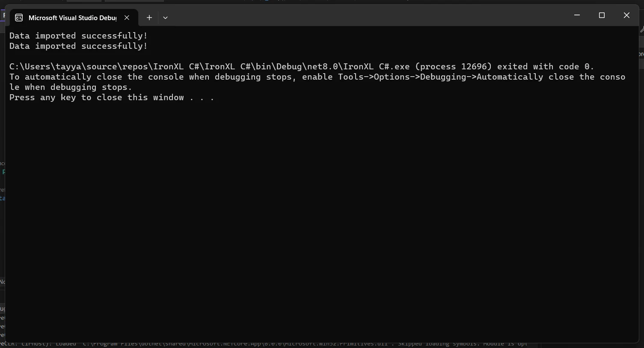644x348 pixels.
Task: Maximize the debug console window
Action: point(602,15)
